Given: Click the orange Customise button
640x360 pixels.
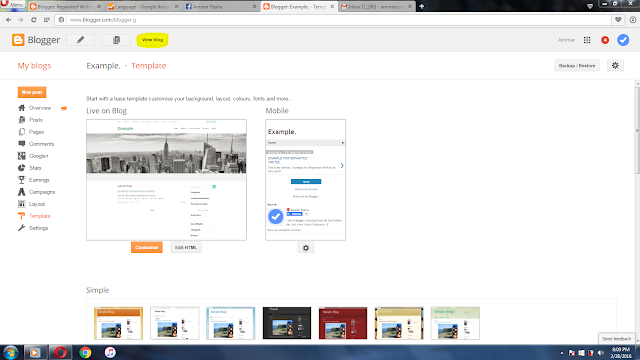Looking at the screenshot, I should tap(147, 247).
